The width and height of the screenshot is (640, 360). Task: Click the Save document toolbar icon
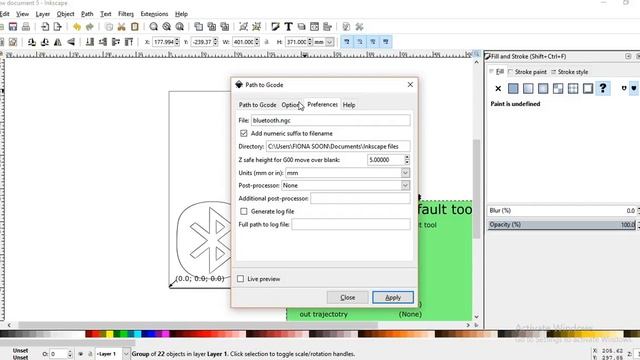(x=13, y=27)
